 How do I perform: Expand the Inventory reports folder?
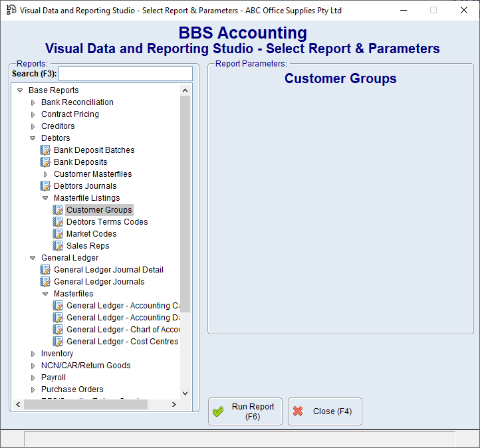pos(33,354)
